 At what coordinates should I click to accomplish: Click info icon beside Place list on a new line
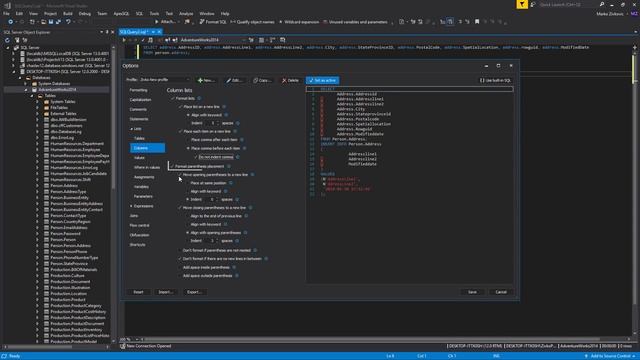(x=224, y=107)
